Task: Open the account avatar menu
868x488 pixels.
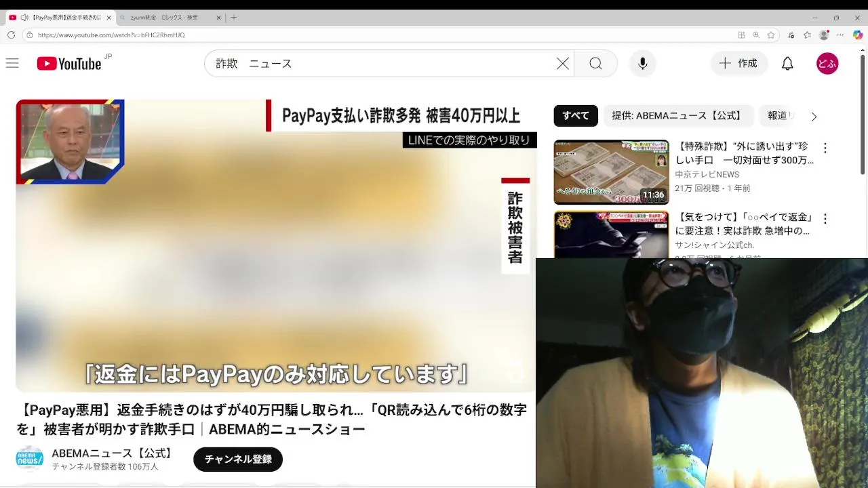Action: pyautogui.click(x=827, y=64)
